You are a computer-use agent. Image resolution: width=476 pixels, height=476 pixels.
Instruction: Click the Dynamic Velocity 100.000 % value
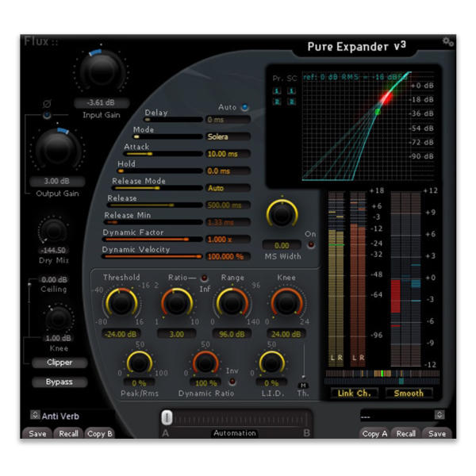tap(228, 256)
